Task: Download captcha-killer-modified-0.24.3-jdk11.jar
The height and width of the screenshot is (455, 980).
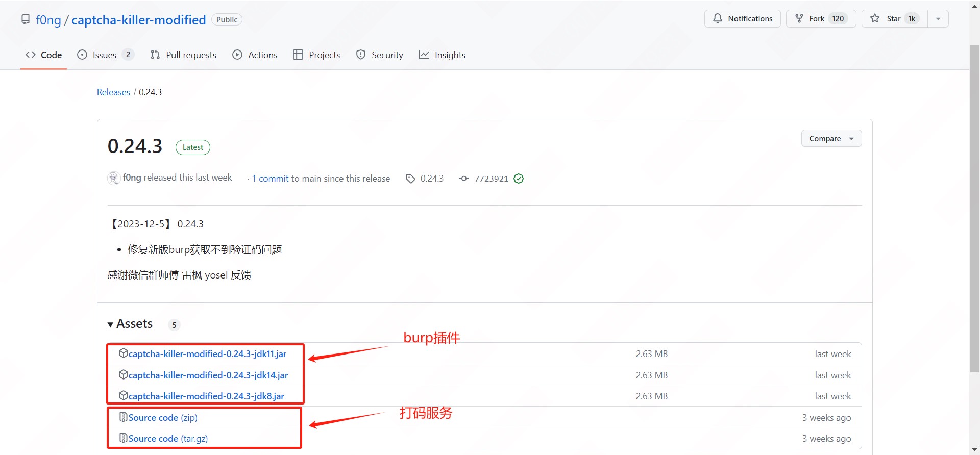Action: tap(207, 354)
